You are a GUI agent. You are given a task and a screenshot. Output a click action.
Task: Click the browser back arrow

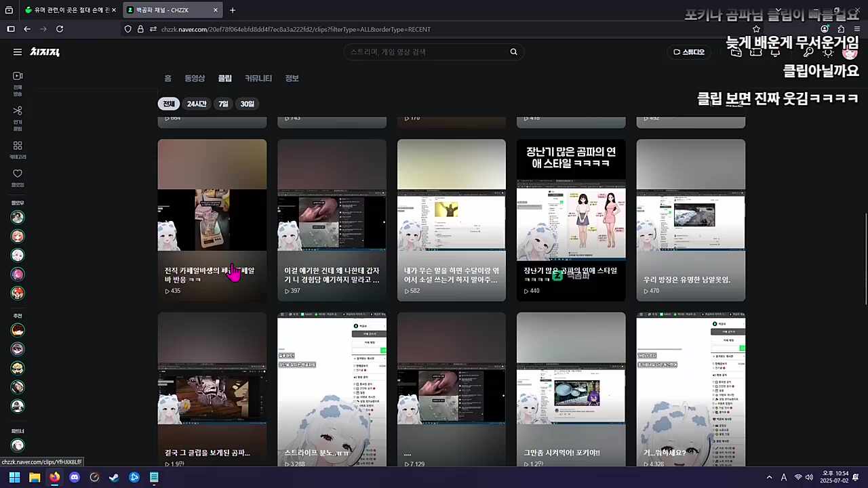[x=27, y=29]
